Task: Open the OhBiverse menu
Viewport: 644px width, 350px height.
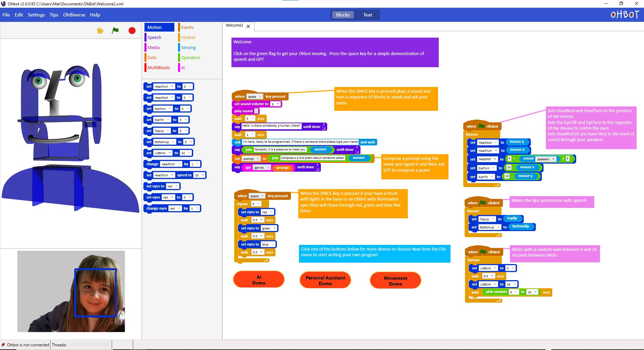Action: [x=74, y=15]
